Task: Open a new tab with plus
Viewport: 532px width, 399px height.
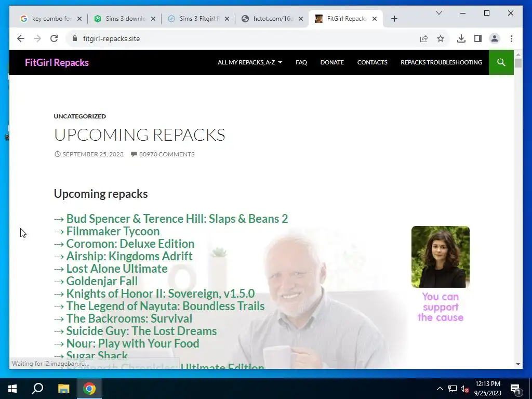Action: (x=394, y=19)
